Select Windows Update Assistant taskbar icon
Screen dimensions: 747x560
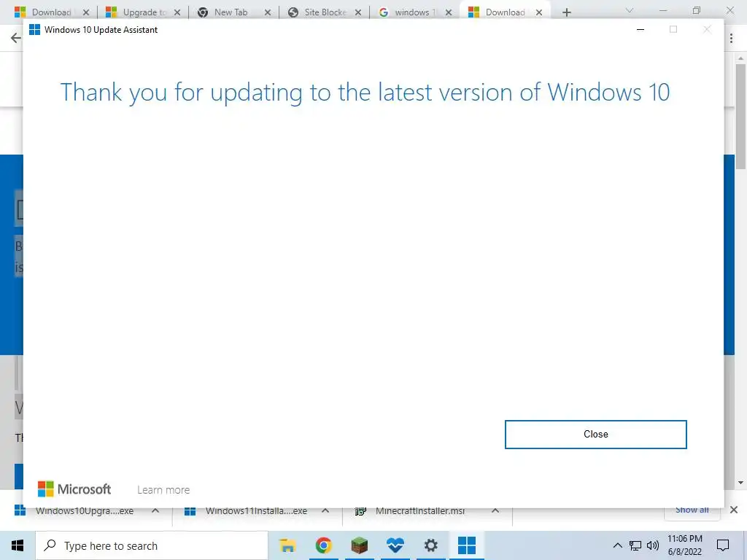(x=467, y=545)
